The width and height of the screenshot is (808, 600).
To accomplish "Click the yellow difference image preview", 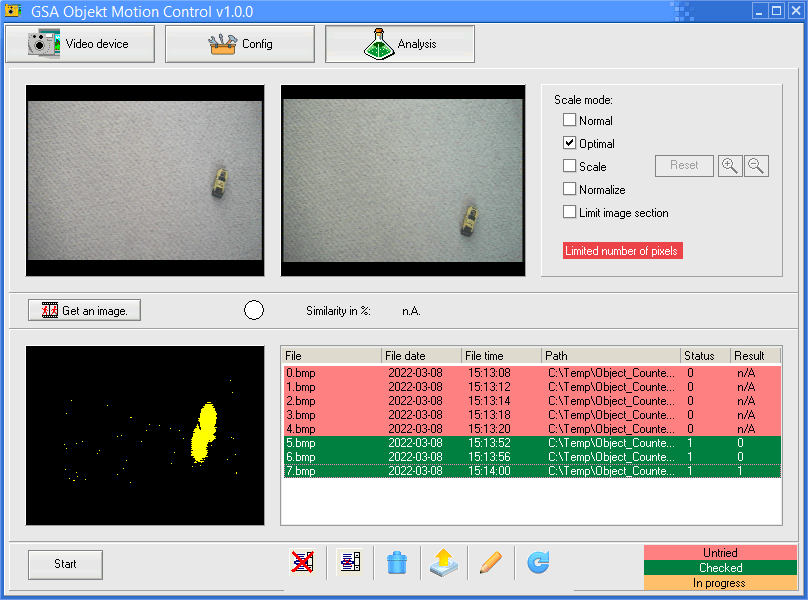I will [x=145, y=436].
